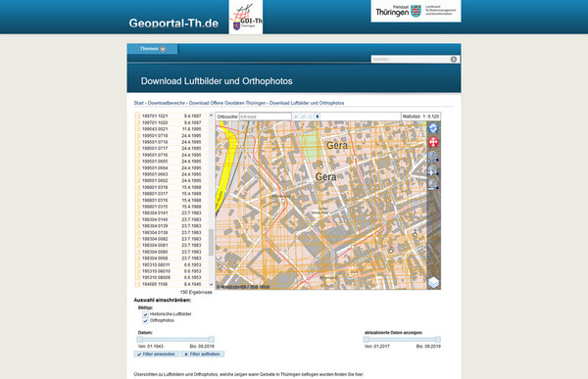The width and height of the screenshot is (588, 379).
Task: Click the GDI-Th logo
Action: [x=246, y=18]
